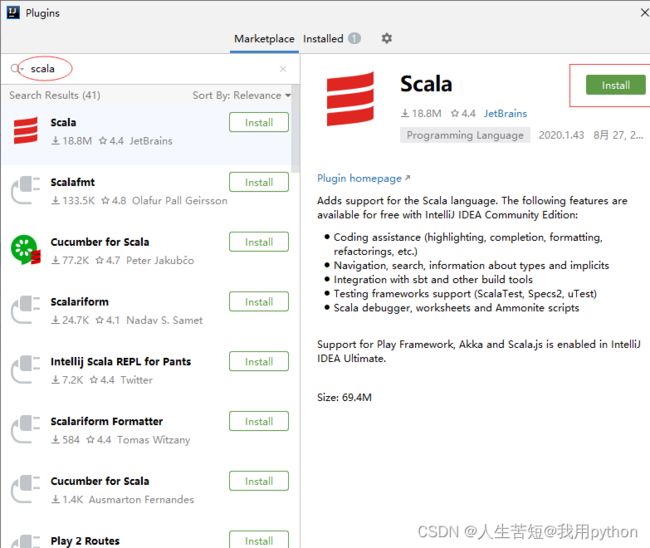Screen dimensions: 650x548
Task: Install the Scalariform plugin
Action: click(x=259, y=302)
